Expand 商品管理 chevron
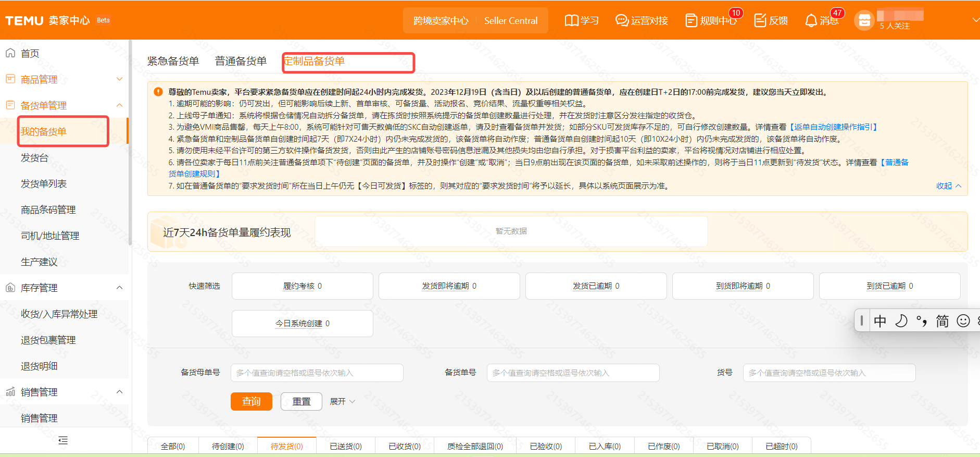This screenshot has width=980, height=457. [x=119, y=79]
